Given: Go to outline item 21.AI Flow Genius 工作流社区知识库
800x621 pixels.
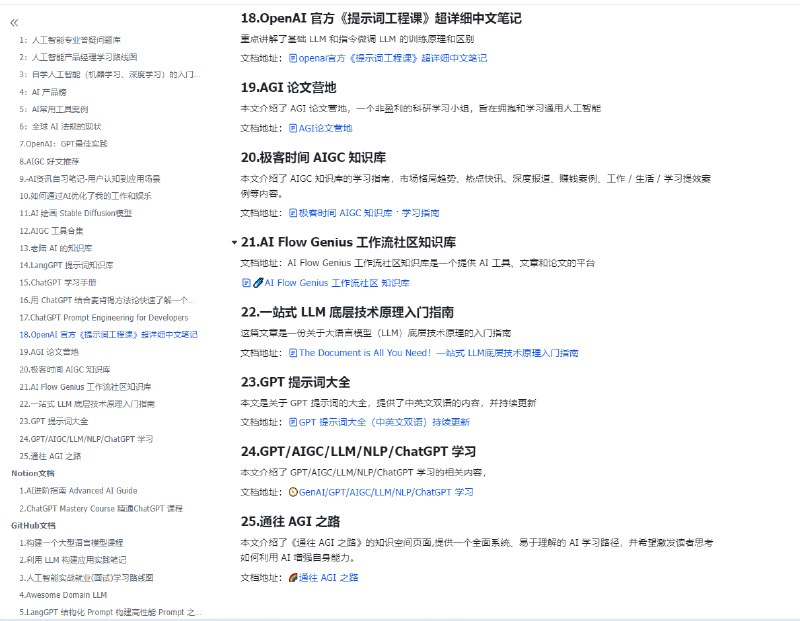Looking at the screenshot, I should point(85,387).
